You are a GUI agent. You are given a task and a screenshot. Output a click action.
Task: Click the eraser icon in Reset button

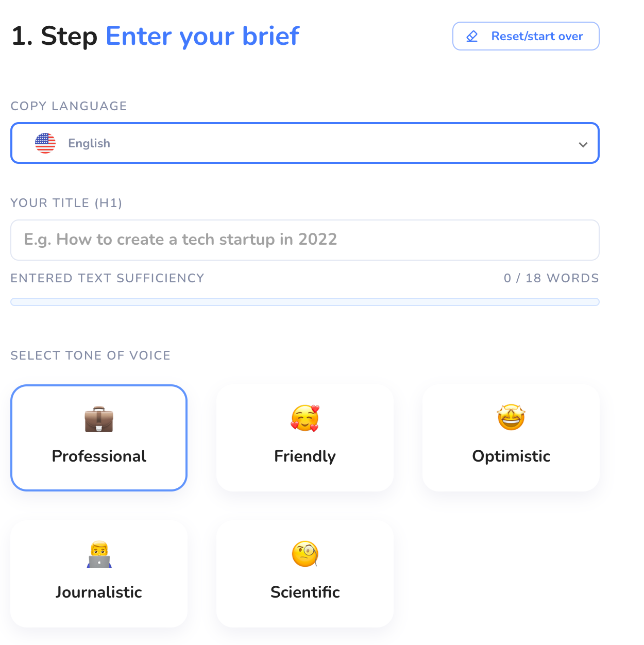click(472, 36)
